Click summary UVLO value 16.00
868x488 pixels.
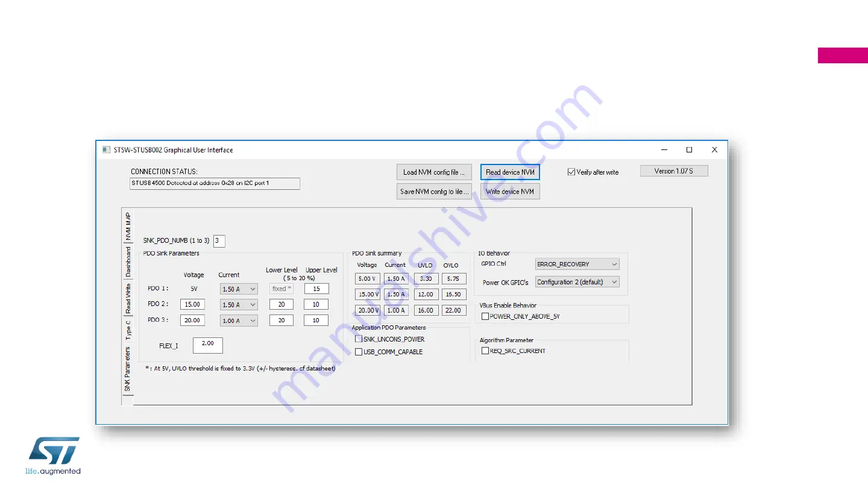(x=426, y=310)
